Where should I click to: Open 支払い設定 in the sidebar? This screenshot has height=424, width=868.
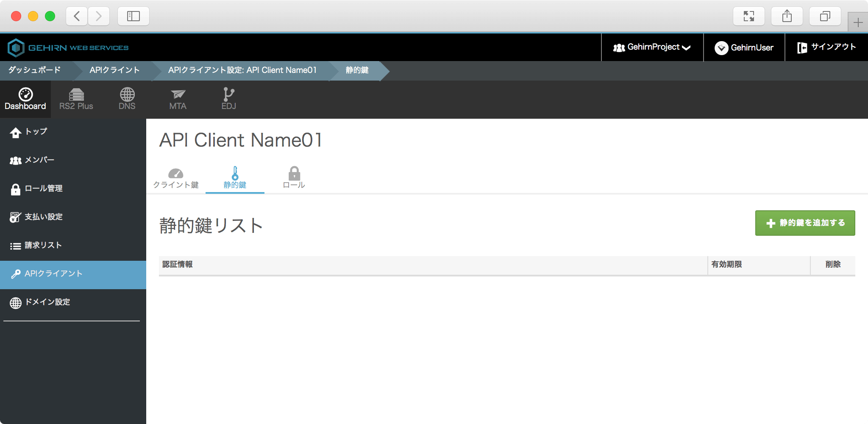(43, 217)
